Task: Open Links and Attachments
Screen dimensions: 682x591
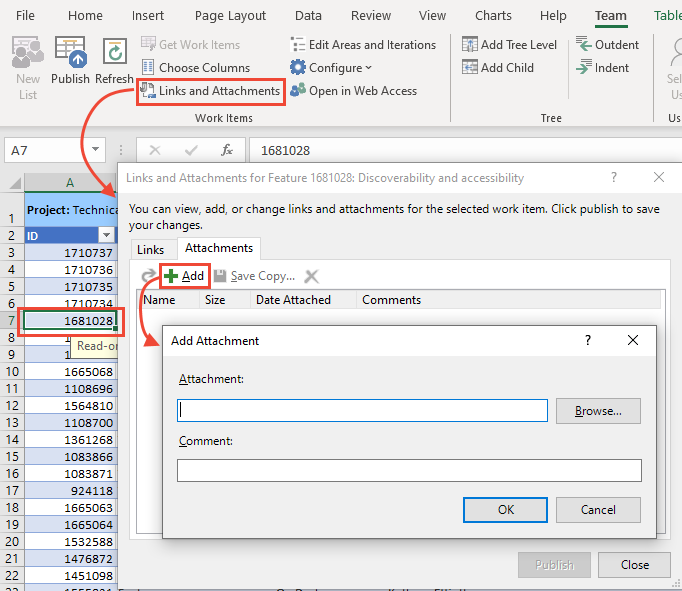Action: pyautogui.click(x=210, y=91)
